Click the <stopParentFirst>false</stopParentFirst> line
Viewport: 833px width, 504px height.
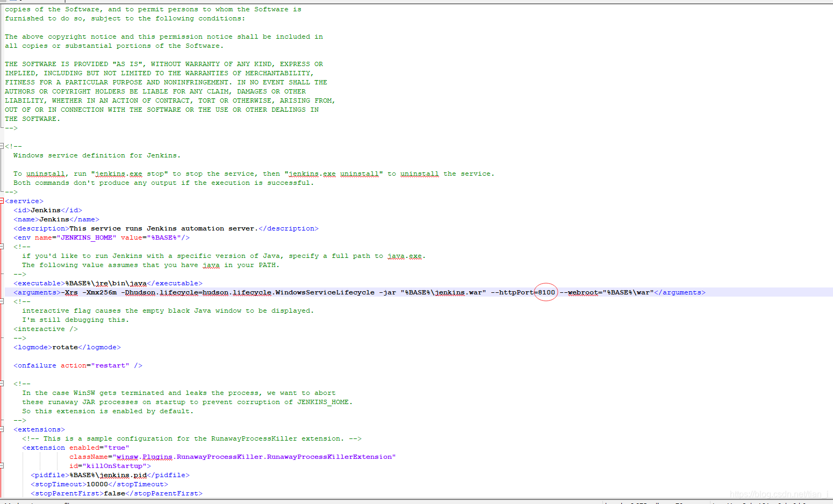[x=117, y=493]
